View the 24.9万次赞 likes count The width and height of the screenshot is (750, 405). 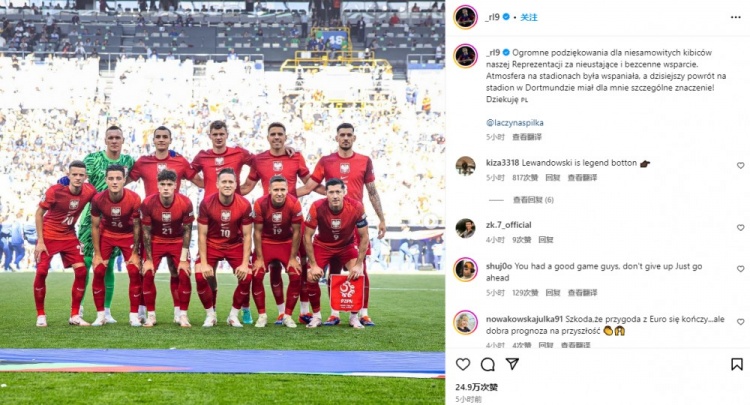(476, 387)
